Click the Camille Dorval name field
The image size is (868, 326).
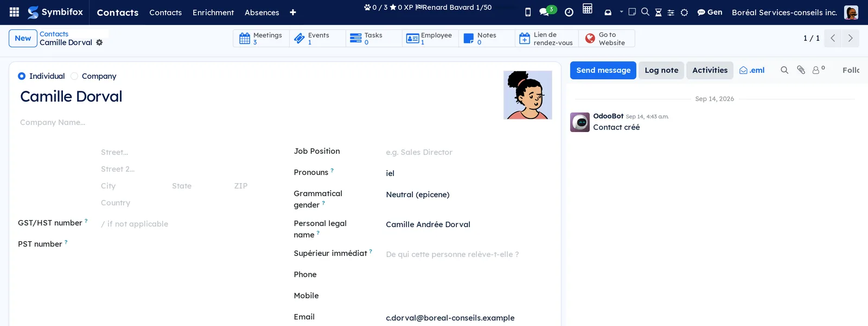click(255, 96)
